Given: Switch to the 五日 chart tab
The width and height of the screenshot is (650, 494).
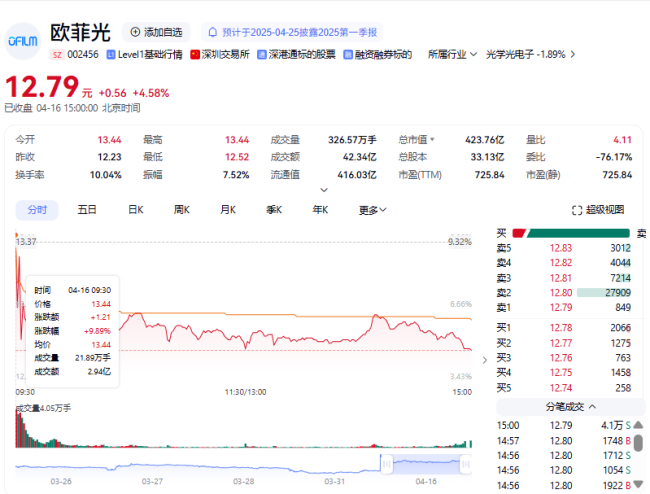Looking at the screenshot, I should coord(87,210).
